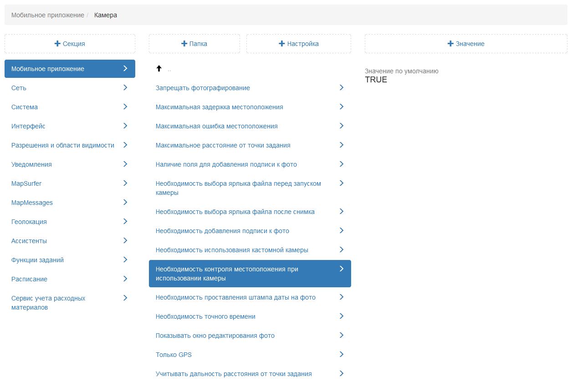Image resolution: width=572 pixels, height=392 pixels.
Task: Click the TRUE default value
Action: [376, 80]
